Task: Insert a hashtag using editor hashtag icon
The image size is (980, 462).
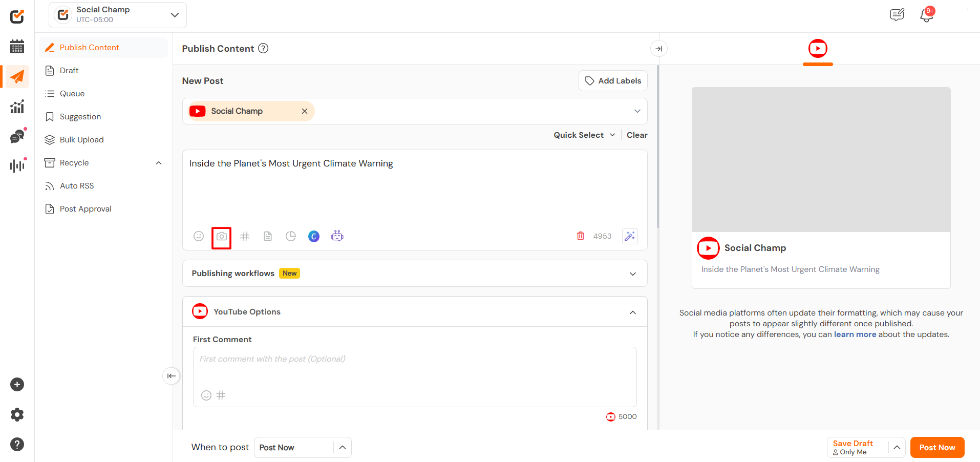Action: 245,236
